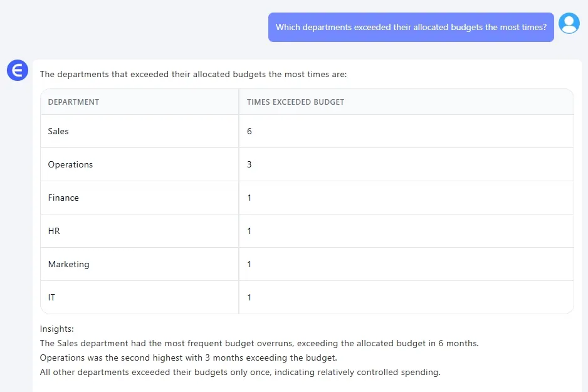Select the Operations department cell
The width and height of the screenshot is (588, 392).
pyautogui.click(x=70, y=164)
